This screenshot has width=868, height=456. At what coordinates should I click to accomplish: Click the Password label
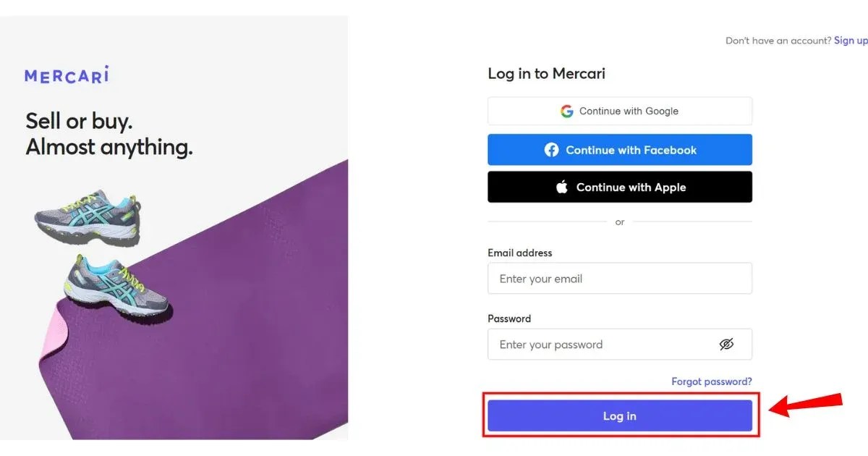point(509,318)
